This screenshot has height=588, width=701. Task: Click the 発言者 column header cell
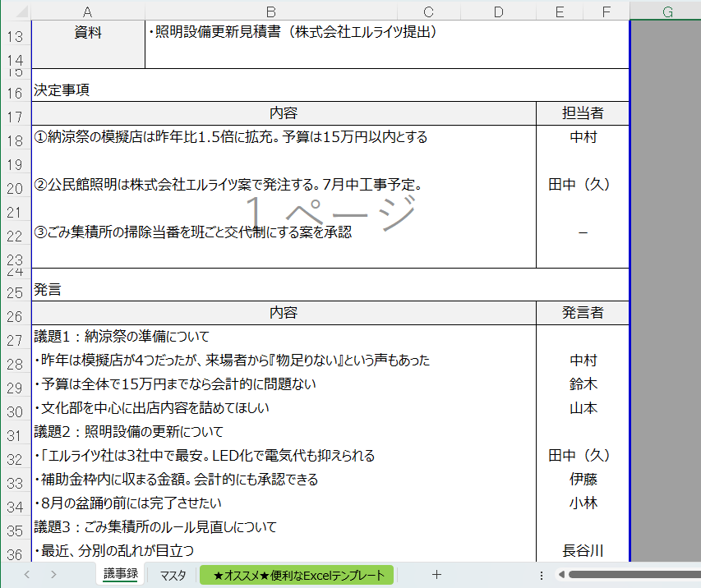pos(582,313)
